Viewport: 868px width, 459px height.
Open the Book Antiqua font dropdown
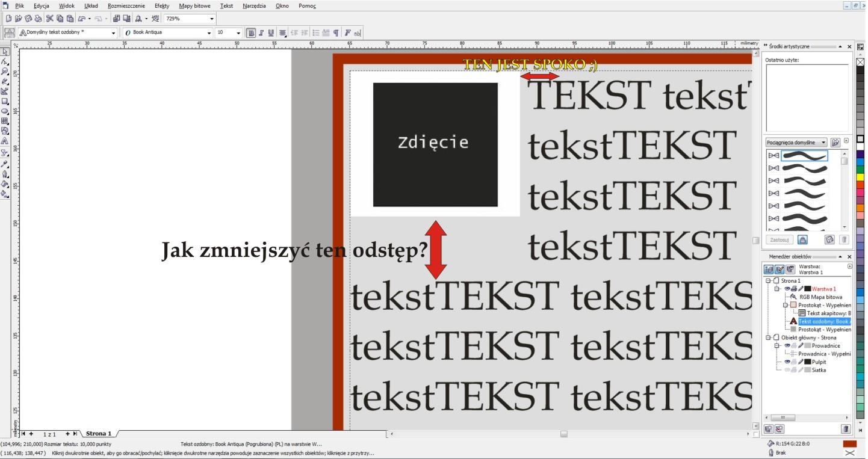tap(209, 32)
